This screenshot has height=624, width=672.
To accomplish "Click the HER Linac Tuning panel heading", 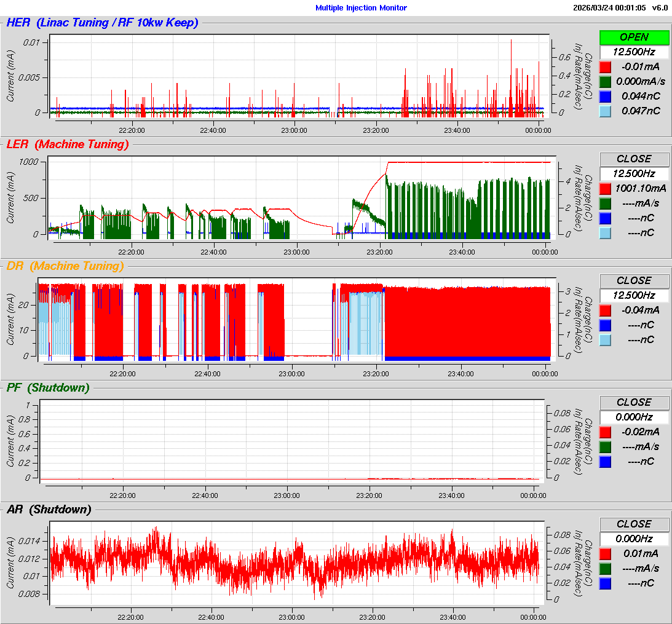I will pos(102,23).
